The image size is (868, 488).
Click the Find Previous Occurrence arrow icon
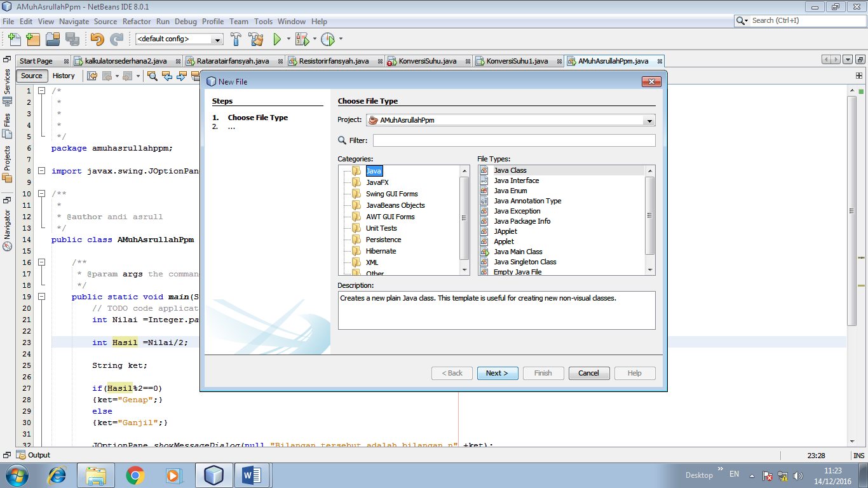tap(167, 76)
